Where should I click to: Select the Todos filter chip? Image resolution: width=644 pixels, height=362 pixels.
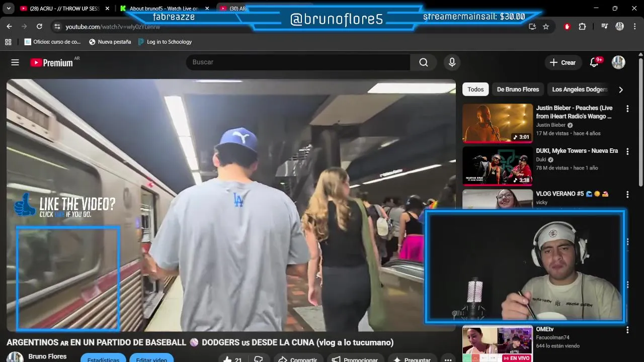tap(475, 89)
